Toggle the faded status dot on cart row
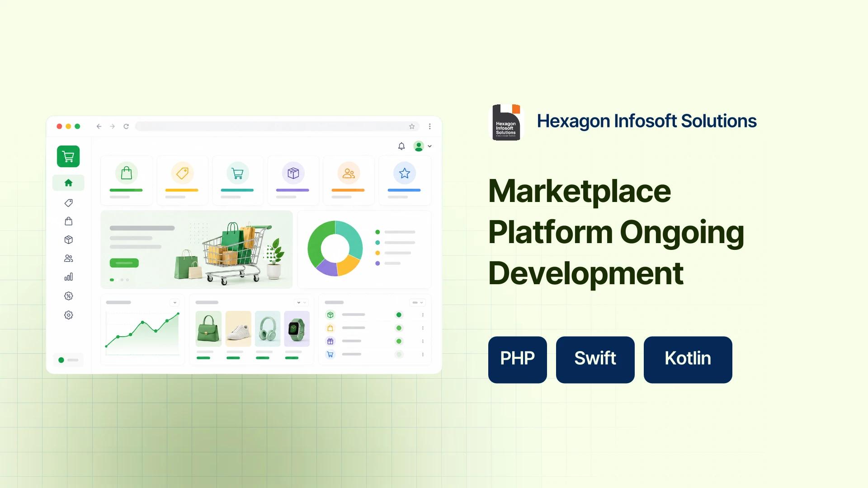Image resolution: width=868 pixels, height=488 pixels. 399,354
